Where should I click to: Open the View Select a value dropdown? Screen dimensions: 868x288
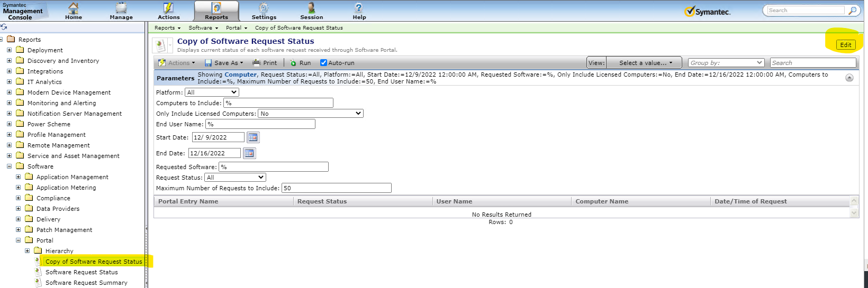pyautogui.click(x=644, y=63)
